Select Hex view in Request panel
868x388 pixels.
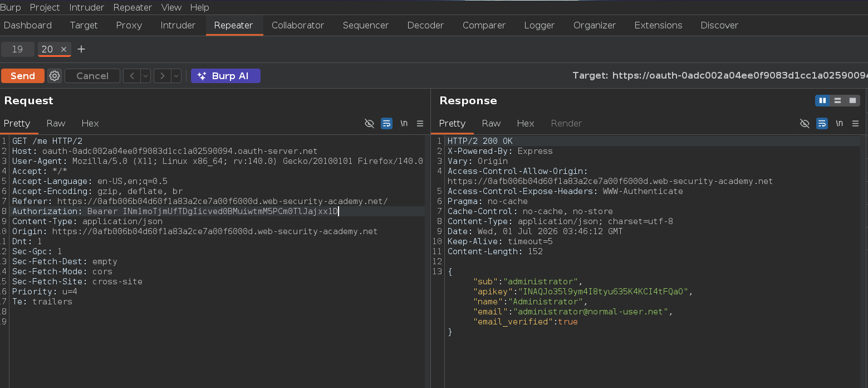coord(90,123)
